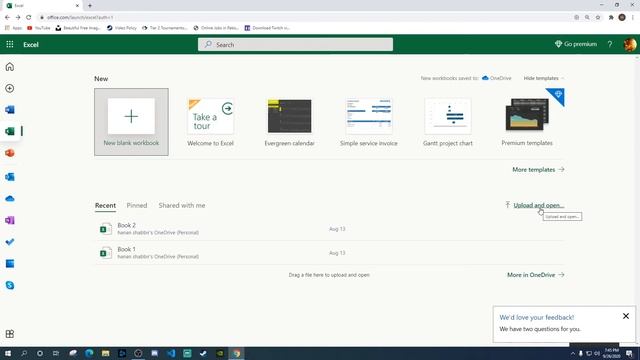Open Windows taskbar search
Screen dimensions: 640x360
tap(24, 353)
